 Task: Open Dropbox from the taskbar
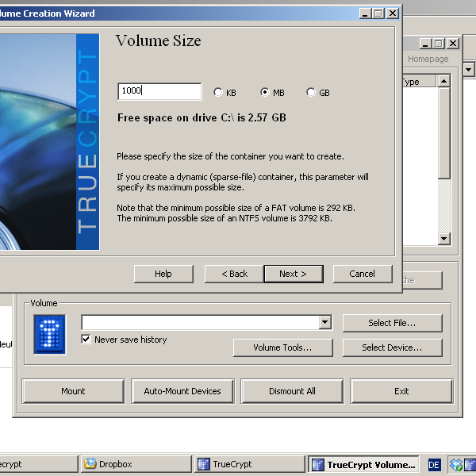pyautogui.click(x=136, y=464)
